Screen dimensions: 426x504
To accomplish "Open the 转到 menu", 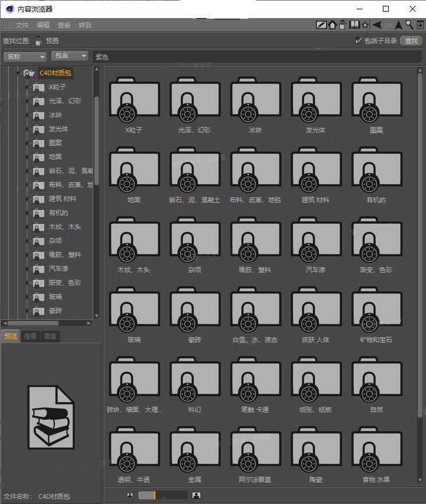I will (85, 24).
